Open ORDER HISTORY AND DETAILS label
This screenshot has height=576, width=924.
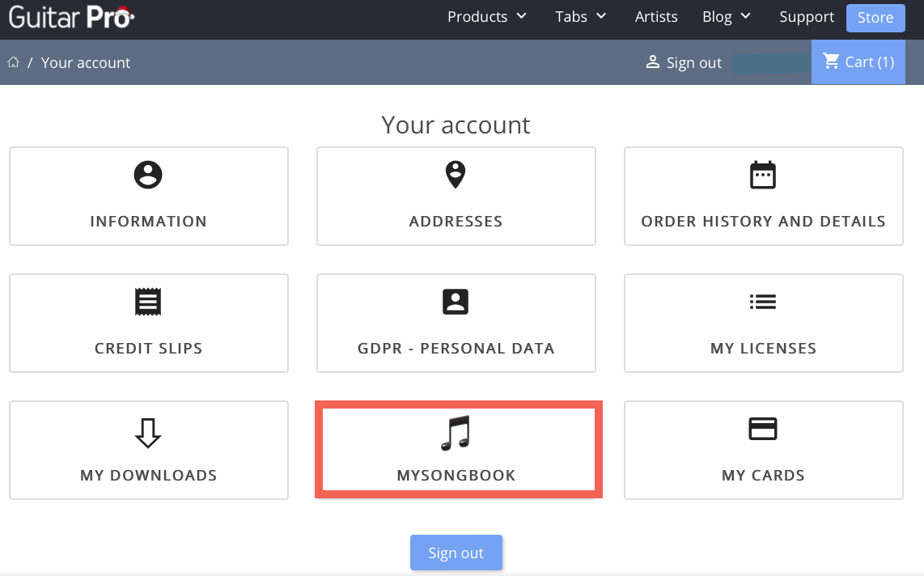point(763,222)
